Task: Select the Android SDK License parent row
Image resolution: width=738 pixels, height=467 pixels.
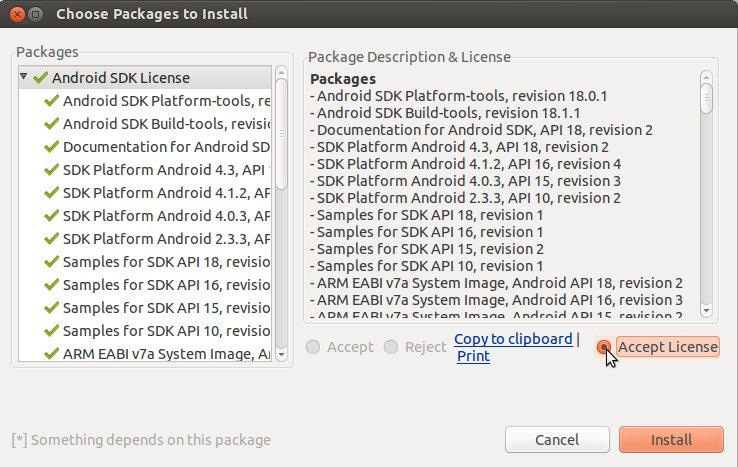Action: pyautogui.click(x=145, y=78)
